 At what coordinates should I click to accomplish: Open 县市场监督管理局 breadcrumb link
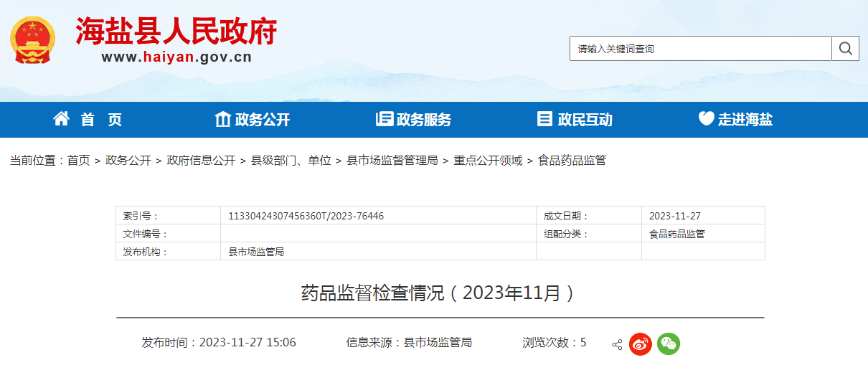[392, 161]
